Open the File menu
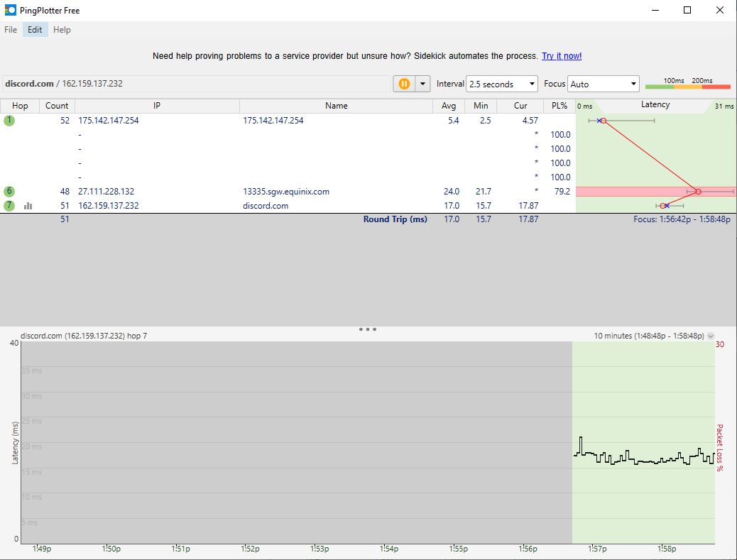This screenshot has width=737, height=560. click(11, 30)
